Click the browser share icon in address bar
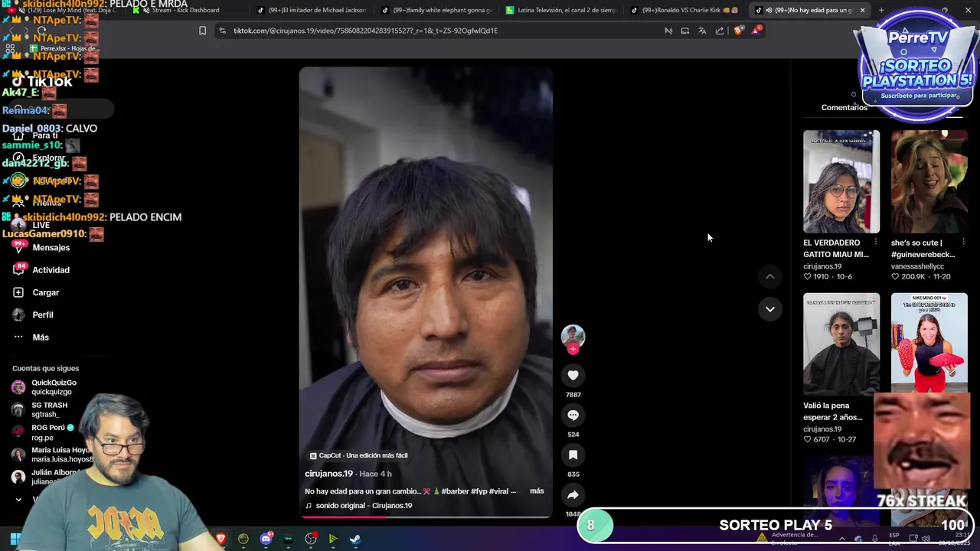This screenshot has width=980, height=551. 720,31
